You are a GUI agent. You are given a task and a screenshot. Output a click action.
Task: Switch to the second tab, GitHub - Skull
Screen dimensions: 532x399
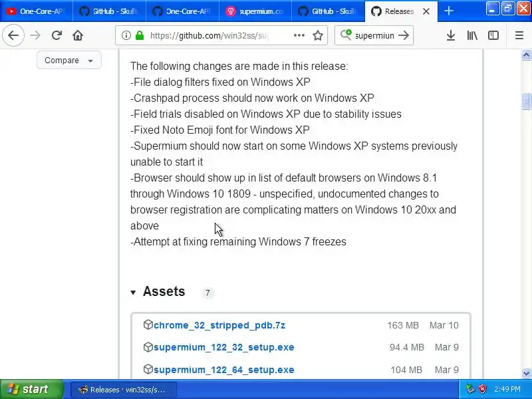109,11
